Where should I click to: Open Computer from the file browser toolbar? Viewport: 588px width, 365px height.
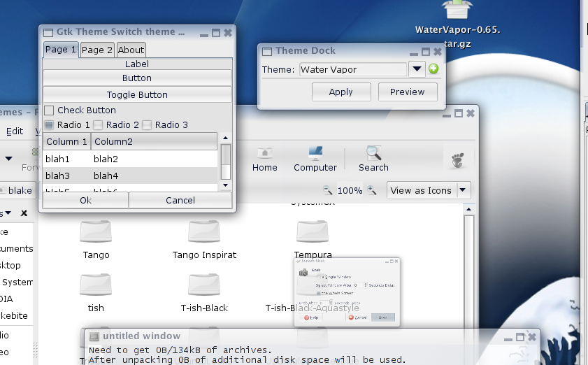point(315,159)
